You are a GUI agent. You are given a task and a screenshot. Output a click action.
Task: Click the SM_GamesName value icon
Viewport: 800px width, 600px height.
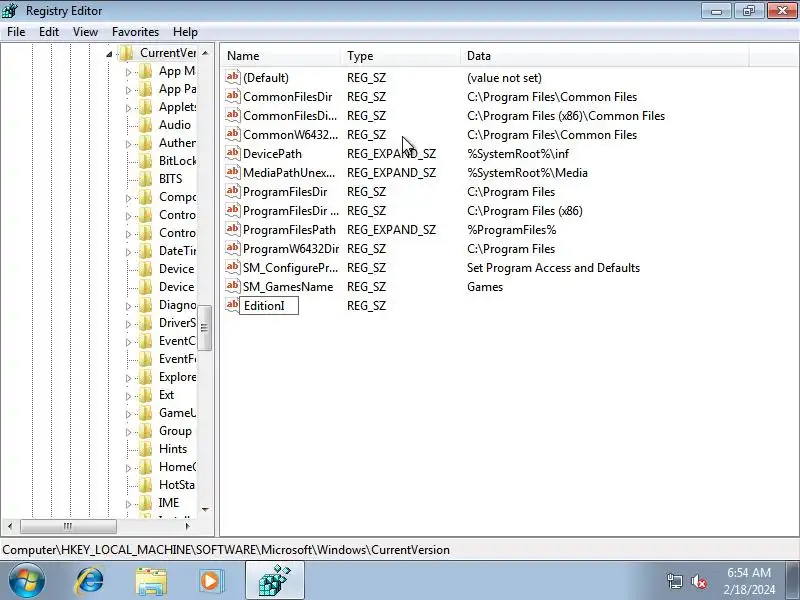click(x=233, y=286)
